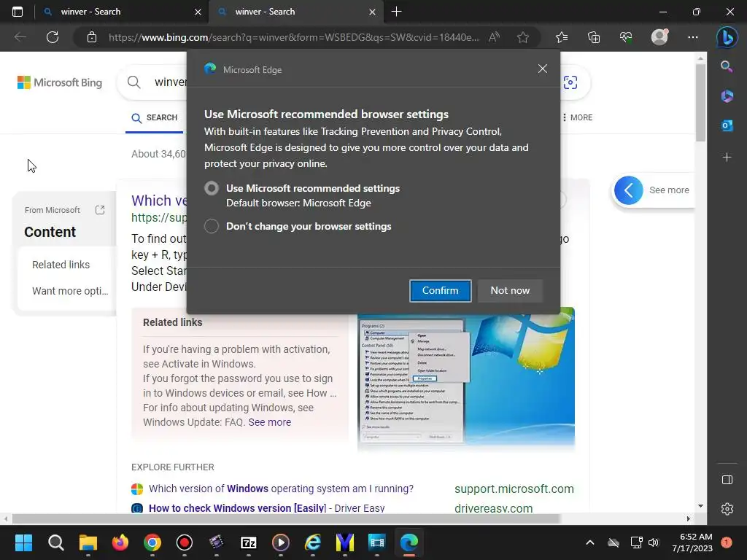
Task: Select Use Microsoft recommended settings radio
Action: (x=212, y=188)
